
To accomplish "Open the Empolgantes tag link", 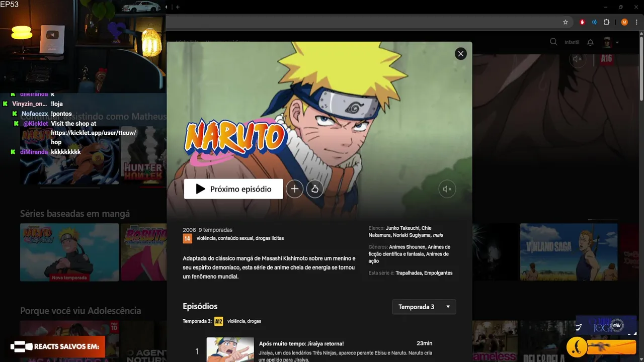I will click(x=438, y=273).
